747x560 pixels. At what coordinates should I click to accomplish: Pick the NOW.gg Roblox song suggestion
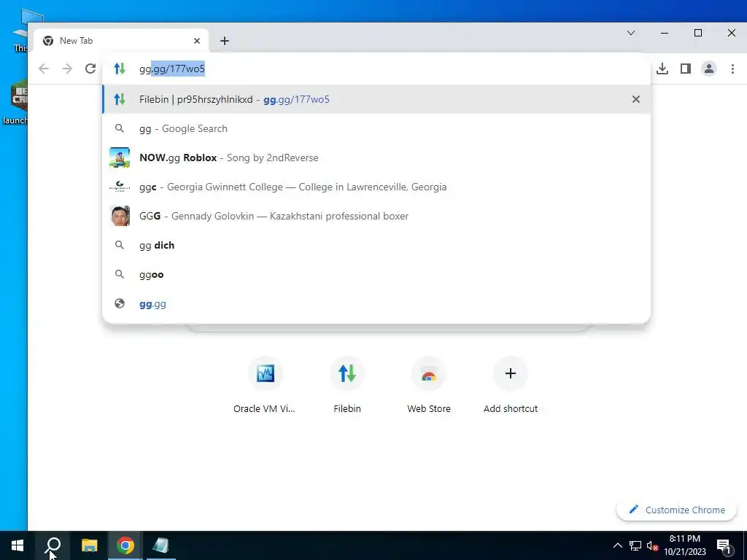pos(376,157)
